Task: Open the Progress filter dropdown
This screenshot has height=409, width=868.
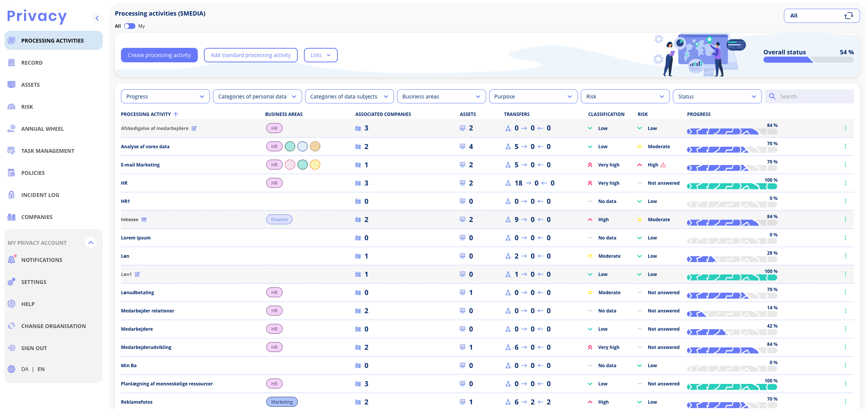Action: pyautogui.click(x=165, y=97)
